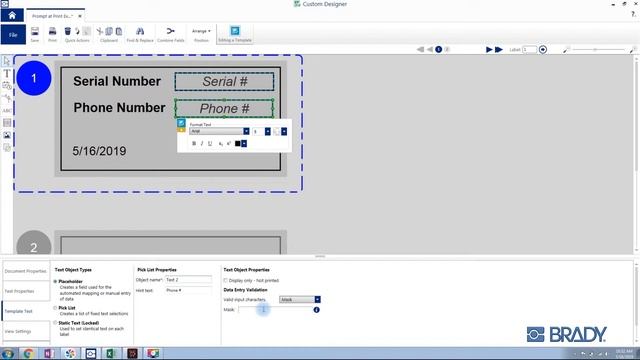Click the Print icon
The height and width of the screenshot is (360, 640).
(53, 31)
